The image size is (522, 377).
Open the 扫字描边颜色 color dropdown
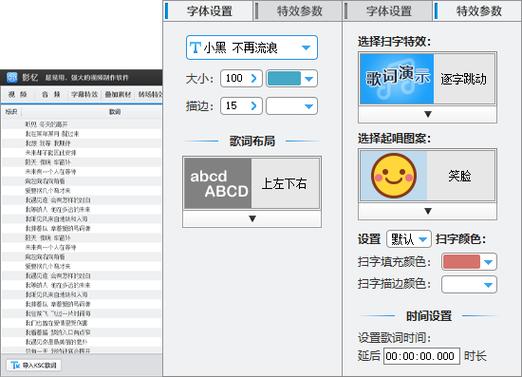469,284
